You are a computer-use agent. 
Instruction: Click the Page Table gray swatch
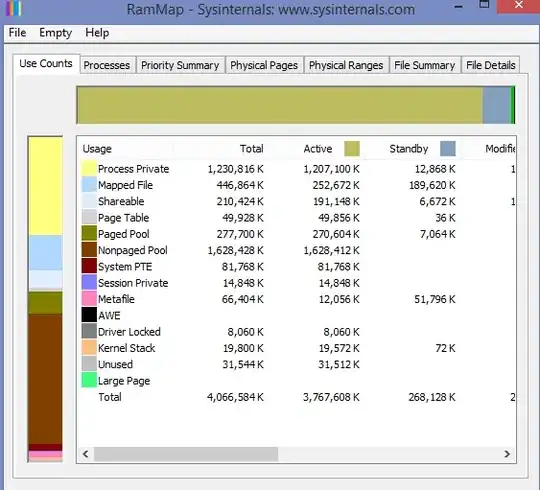[89, 217]
